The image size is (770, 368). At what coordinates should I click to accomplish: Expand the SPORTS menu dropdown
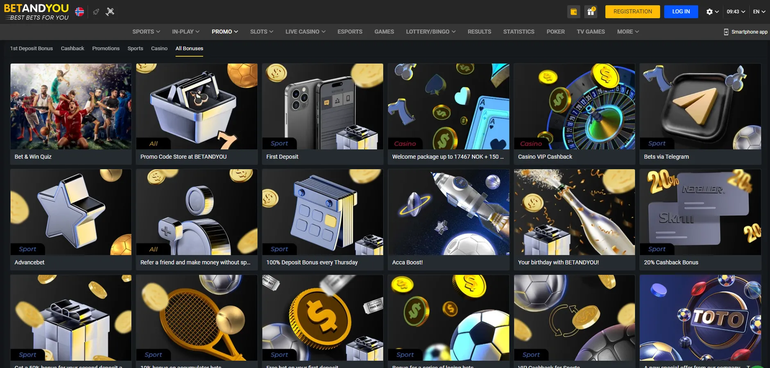coord(146,31)
